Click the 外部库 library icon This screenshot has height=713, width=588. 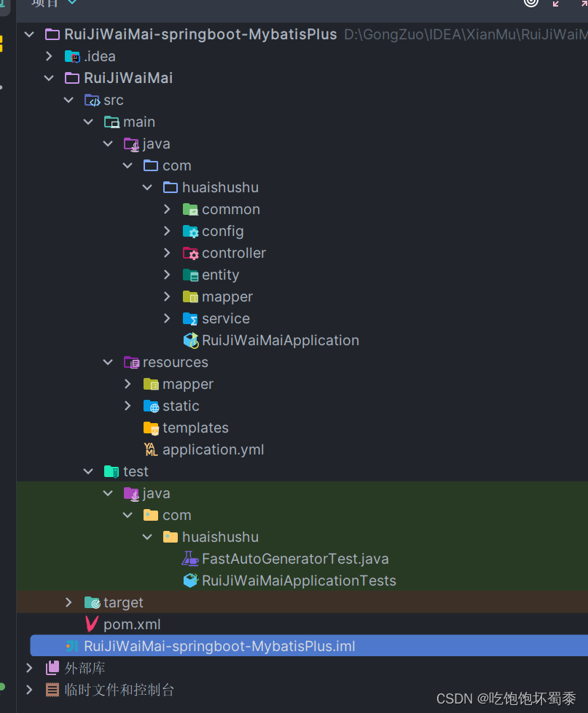52,668
